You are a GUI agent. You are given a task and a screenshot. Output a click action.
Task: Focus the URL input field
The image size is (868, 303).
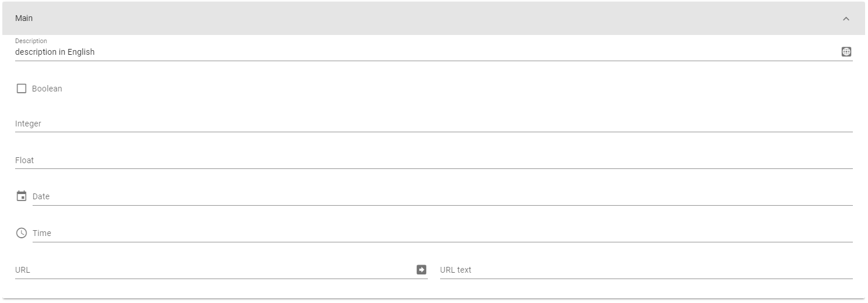tap(214, 270)
